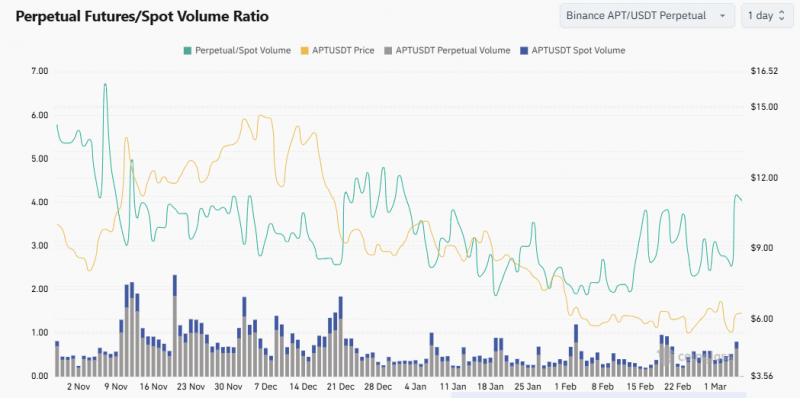This screenshot has height=398, width=800.
Task: Click the 3.00 left axis value
Action: click(x=40, y=245)
